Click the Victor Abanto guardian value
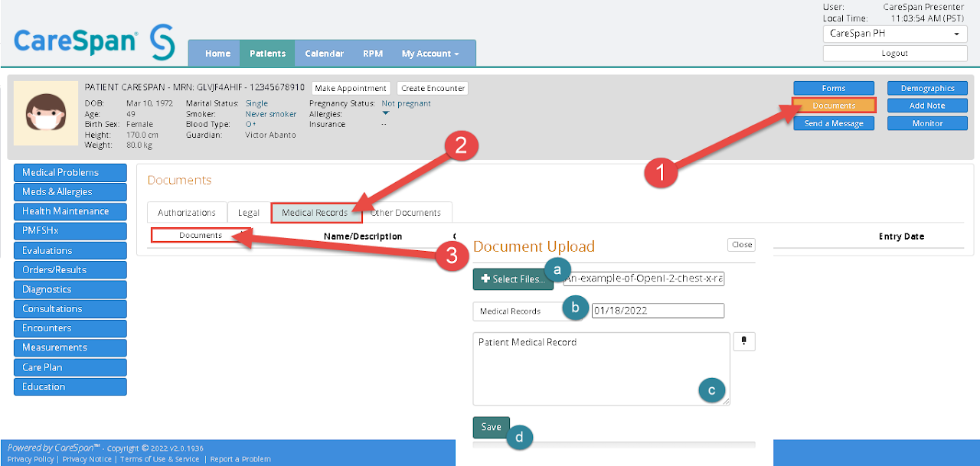 tap(270, 135)
